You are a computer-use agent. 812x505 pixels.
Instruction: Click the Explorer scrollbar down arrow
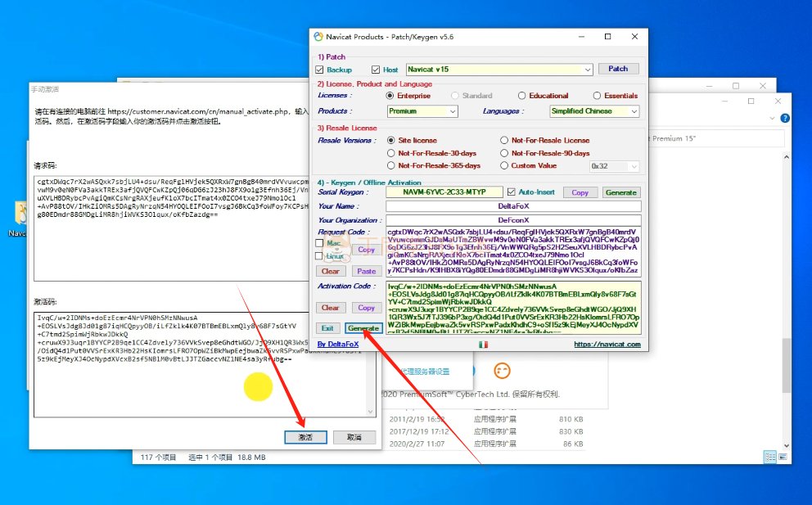coord(786,445)
